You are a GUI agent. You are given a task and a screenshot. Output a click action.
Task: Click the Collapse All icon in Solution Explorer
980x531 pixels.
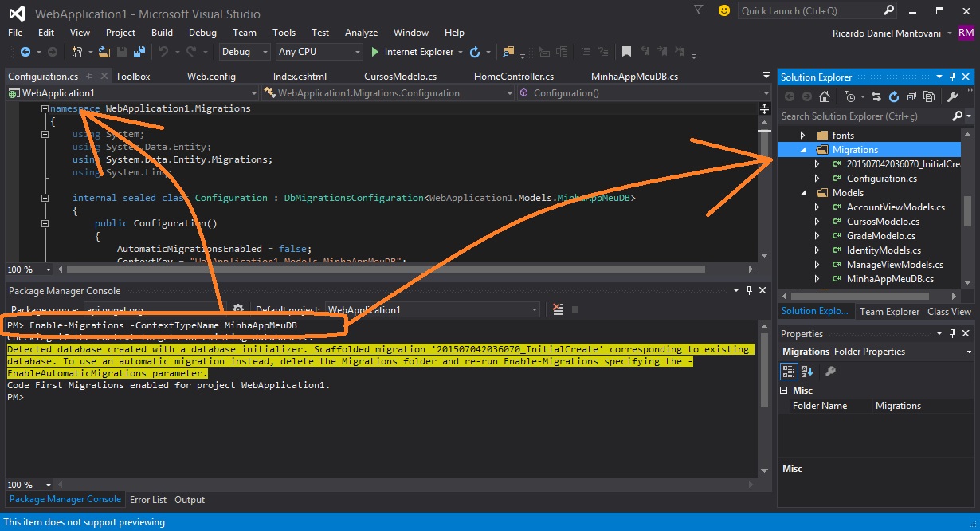911,96
